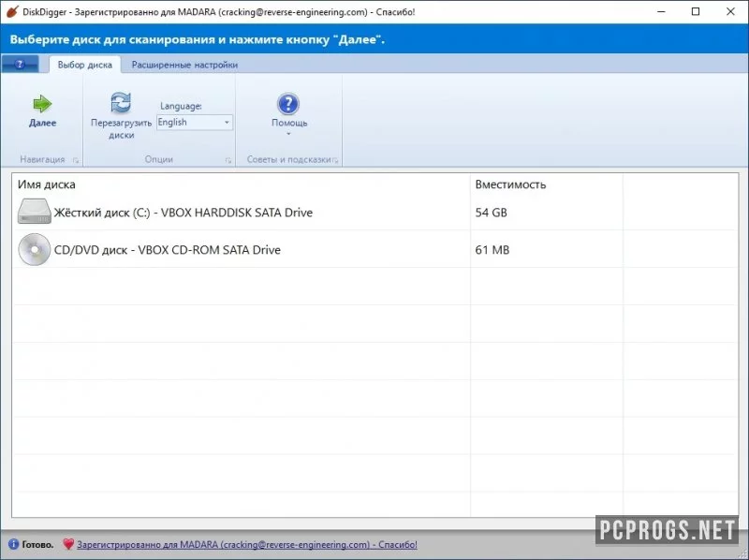The height and width of the screenshot is (560, 749).
Task: Click the CD/DVD disc icon
Action: [34, 249]
